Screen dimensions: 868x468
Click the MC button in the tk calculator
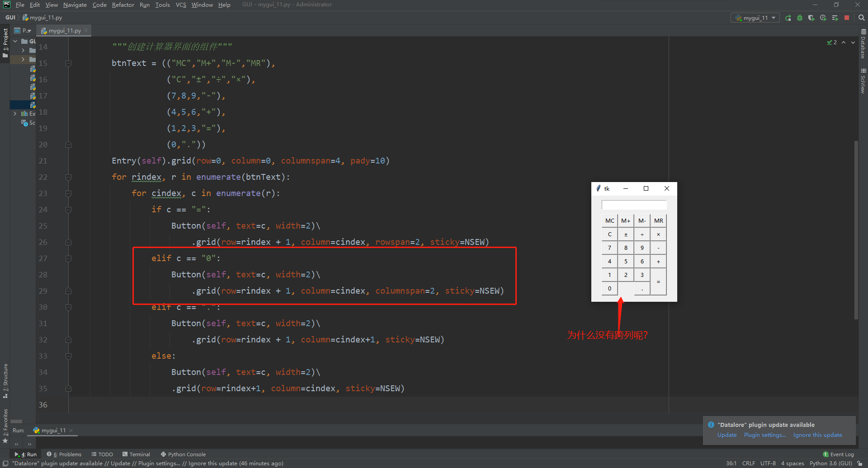[609, 221]
